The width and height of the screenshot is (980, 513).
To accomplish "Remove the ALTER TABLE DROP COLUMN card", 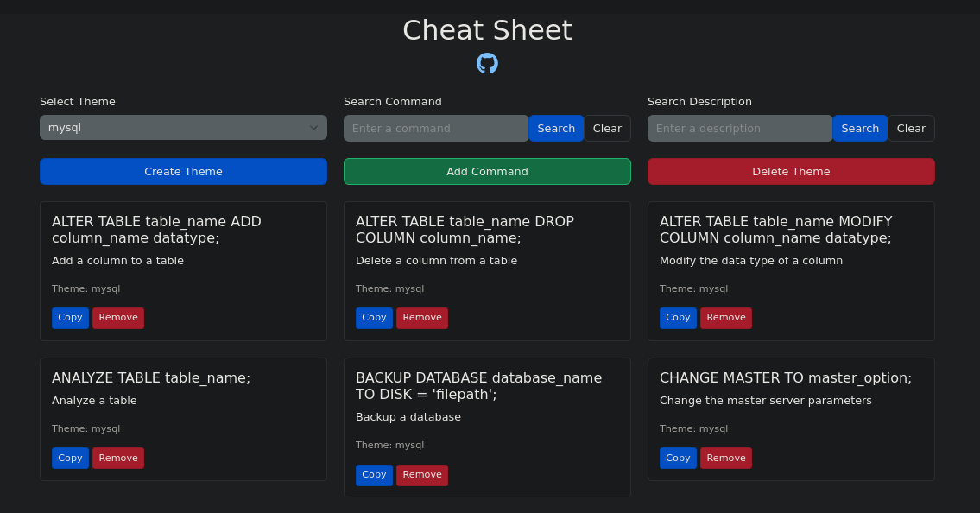I will coord(422,318).
